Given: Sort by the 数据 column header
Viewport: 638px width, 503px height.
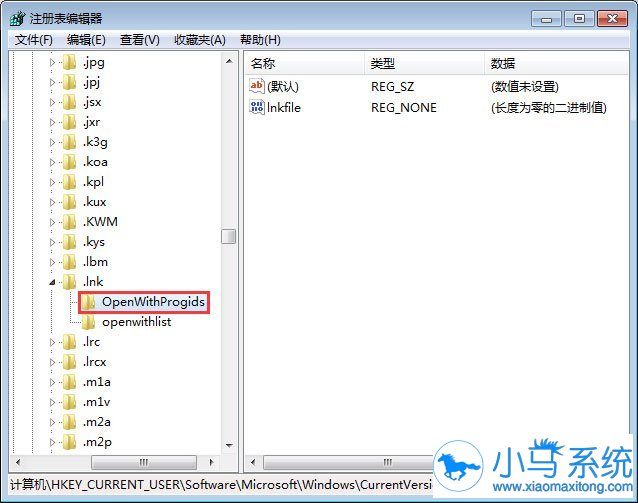Looking at the screenshot, I should click(556, 63).
